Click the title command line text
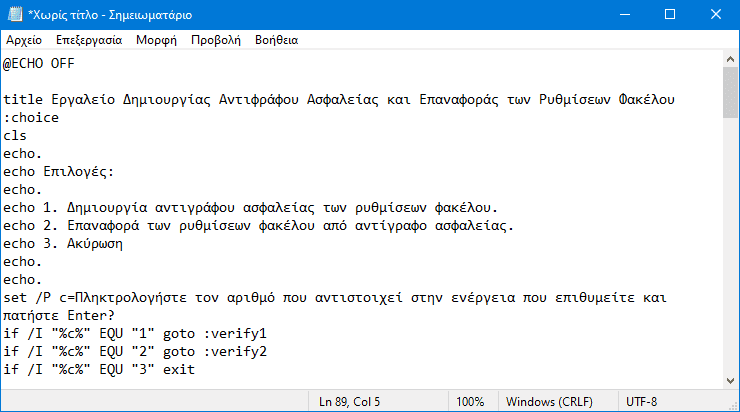 click(339, 100)
